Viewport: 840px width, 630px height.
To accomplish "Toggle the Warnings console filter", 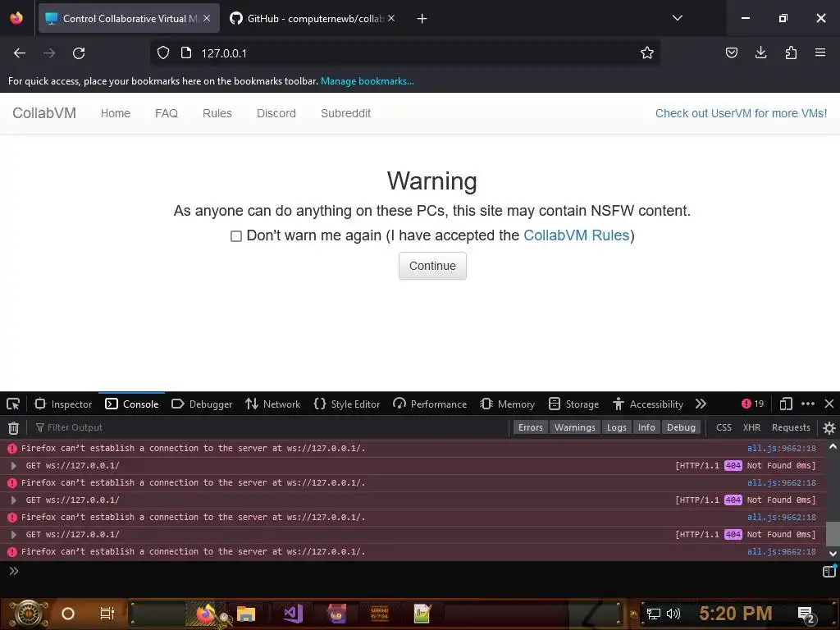I will [x=575, y=427].
